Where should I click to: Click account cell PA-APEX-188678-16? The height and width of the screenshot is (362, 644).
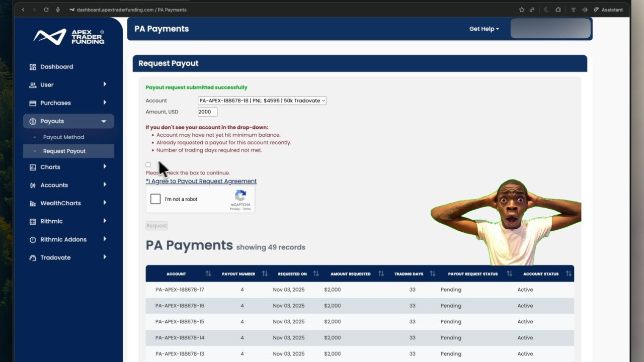(x=180, y=306)
